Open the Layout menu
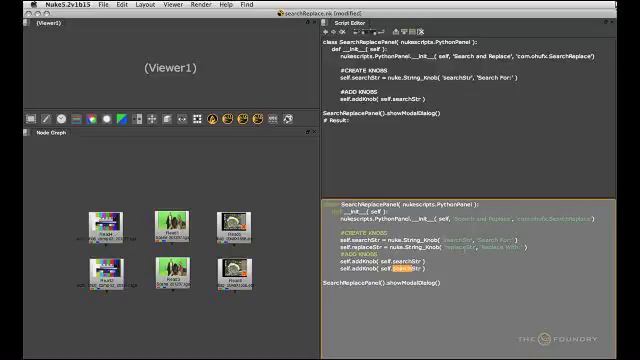640x360 pixels. pyautogui.click(x=145, y=4)
